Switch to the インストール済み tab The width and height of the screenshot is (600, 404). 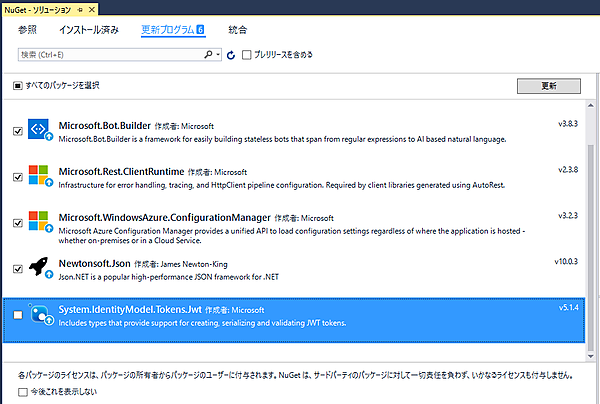click(x=89, y=30)
